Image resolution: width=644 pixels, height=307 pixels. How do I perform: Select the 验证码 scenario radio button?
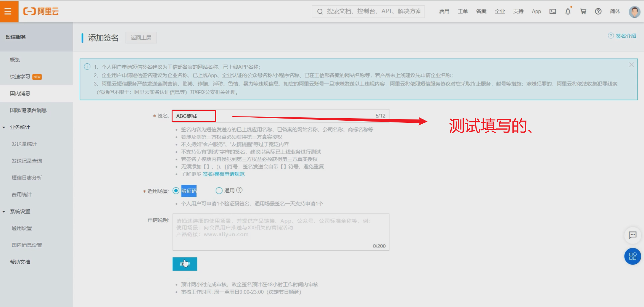[x=176, y=191]
